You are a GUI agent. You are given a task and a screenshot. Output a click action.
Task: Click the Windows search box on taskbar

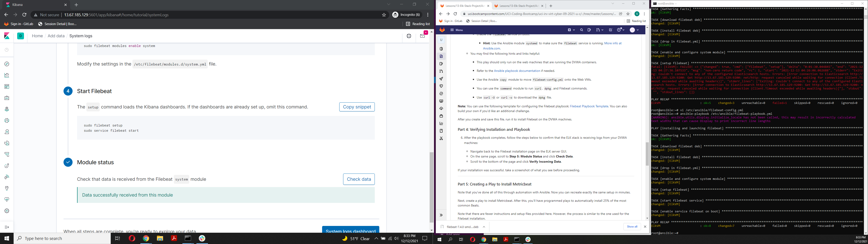[x=47, y=238]
